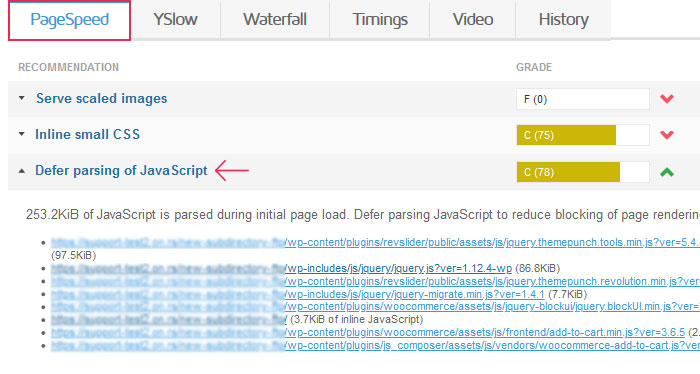
Task: Open the jquery.themepunch.revolution.min.js link
Action: coord(375,281)
